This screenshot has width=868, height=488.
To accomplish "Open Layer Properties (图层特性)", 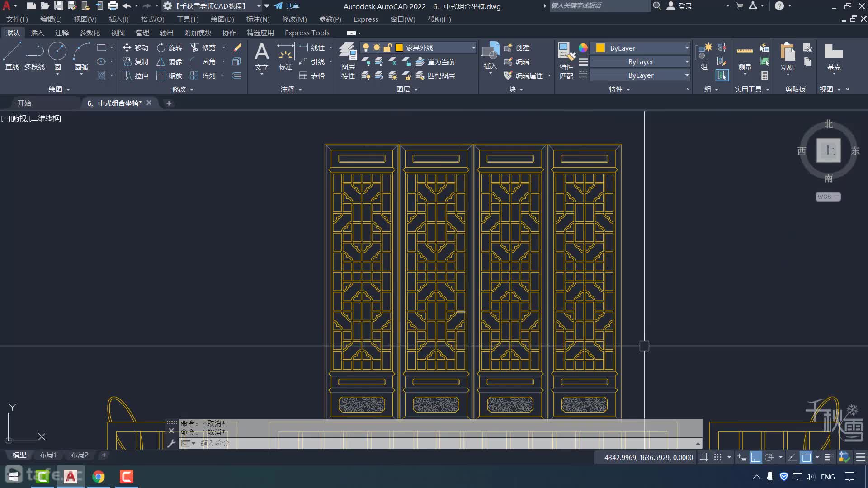I will (348, 61).
